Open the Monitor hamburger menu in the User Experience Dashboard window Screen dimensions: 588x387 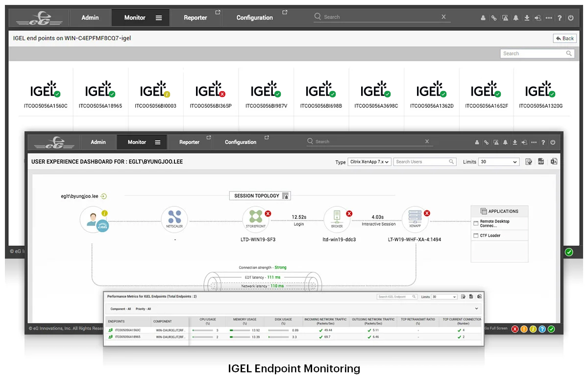tap(158, 142)
